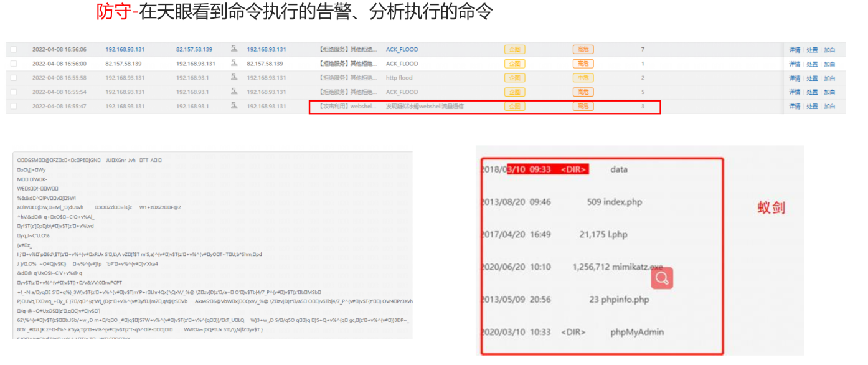Click the red magnifier search icon
The width and height of the screenshot is (868, 365).
click(x=662, y=278)
